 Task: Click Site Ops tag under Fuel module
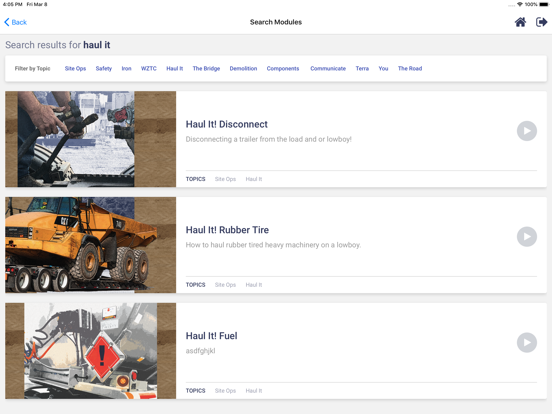coord(225,390)
